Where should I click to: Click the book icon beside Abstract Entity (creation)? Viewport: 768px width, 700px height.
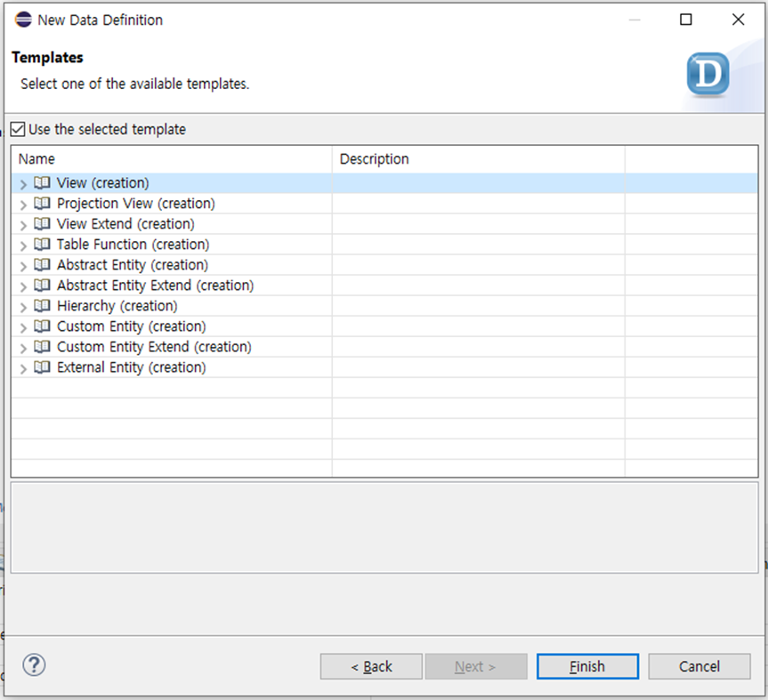pos(42,265)
